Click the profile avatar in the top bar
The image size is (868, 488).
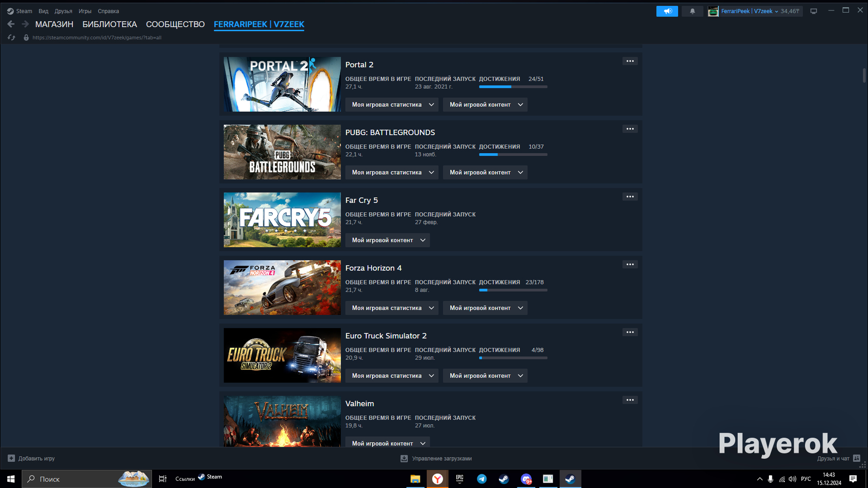pos(713,11)
